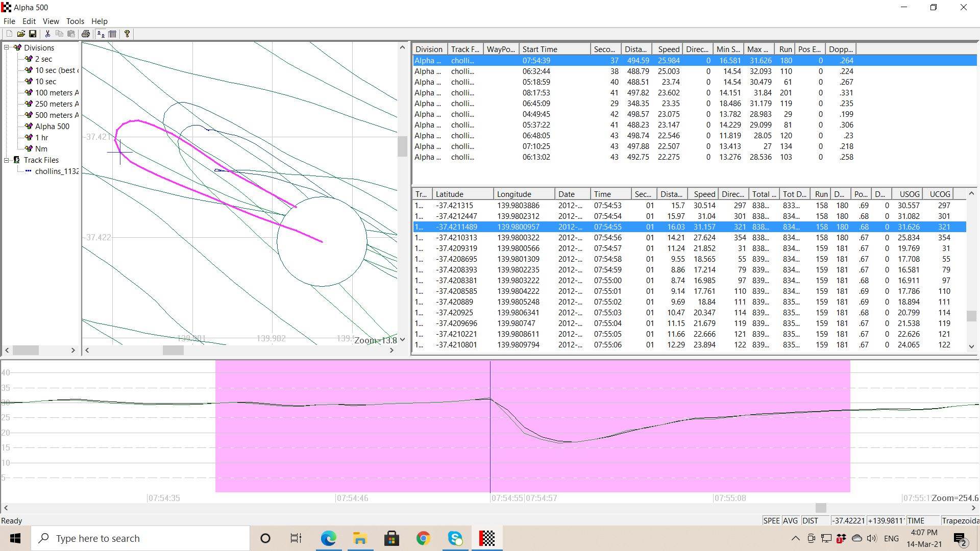Click the table view grid icon
Image resolution: width=980 pixels, height=551 pixels.
point(113,34)
